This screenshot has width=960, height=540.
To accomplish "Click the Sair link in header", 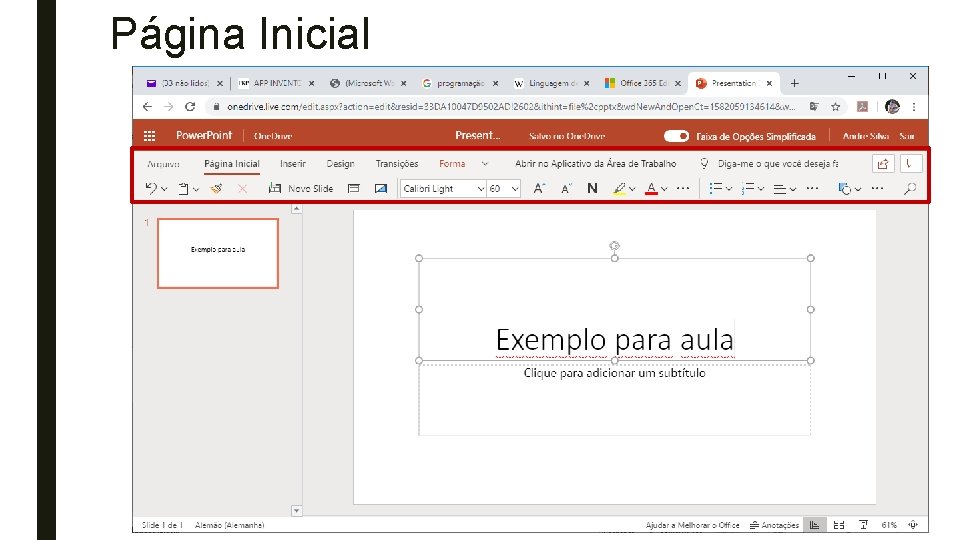I will [907, 136].
